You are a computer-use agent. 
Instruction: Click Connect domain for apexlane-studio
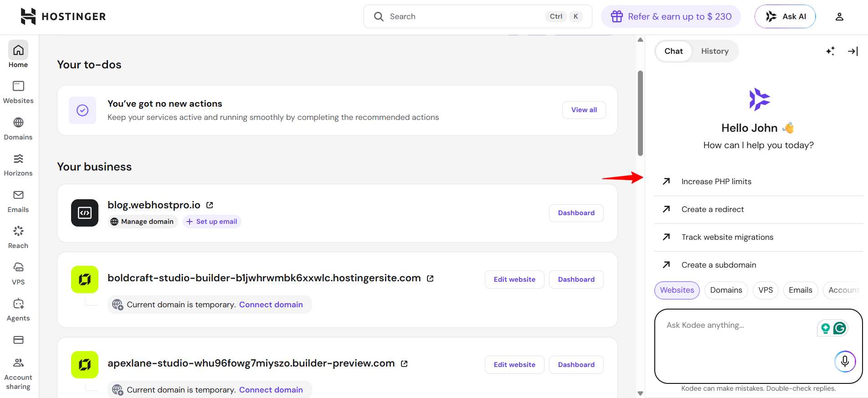(x=271, y=390)
